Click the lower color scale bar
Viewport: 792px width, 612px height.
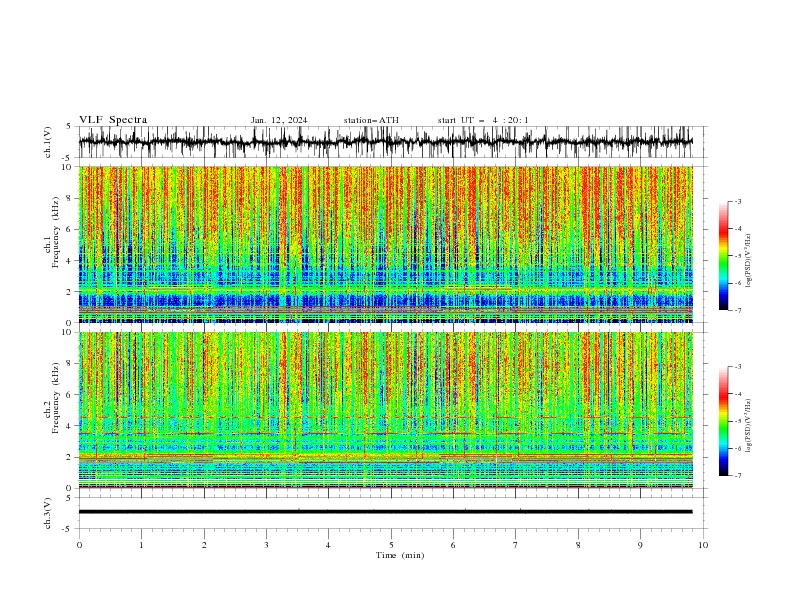click(723, 421)
